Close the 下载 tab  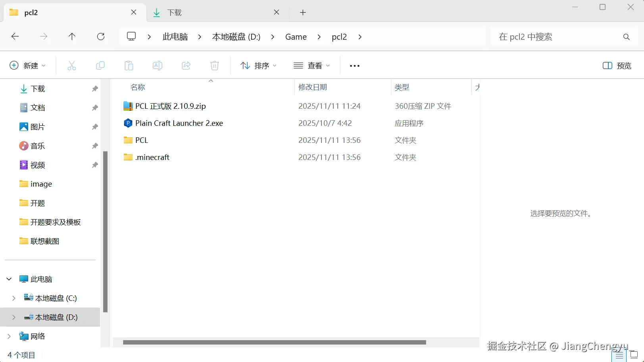coord(277,12)
